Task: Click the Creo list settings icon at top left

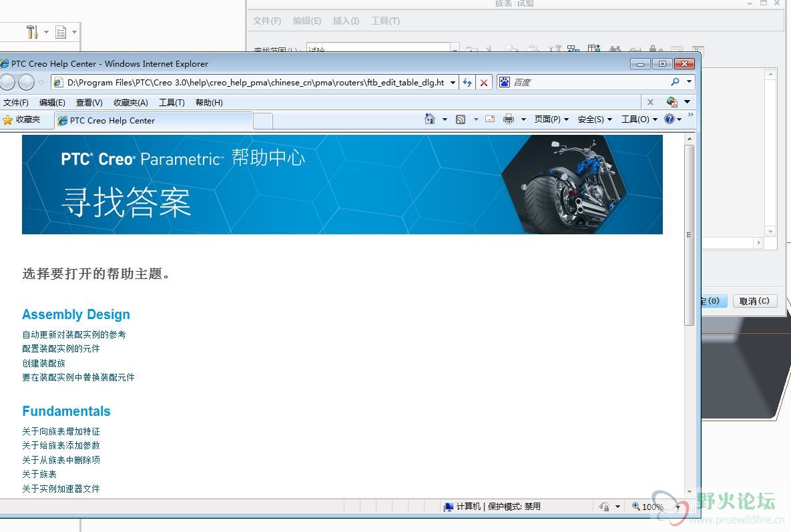Action: (61, 32)
